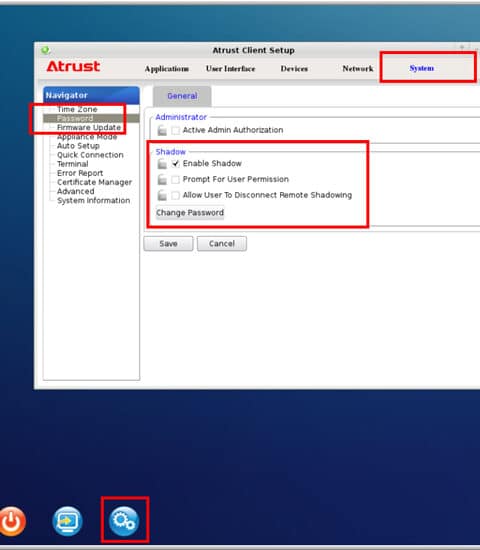Click lock icon beside Prompt For User Permission
480x550 pixels.
[x=162, y=179]
